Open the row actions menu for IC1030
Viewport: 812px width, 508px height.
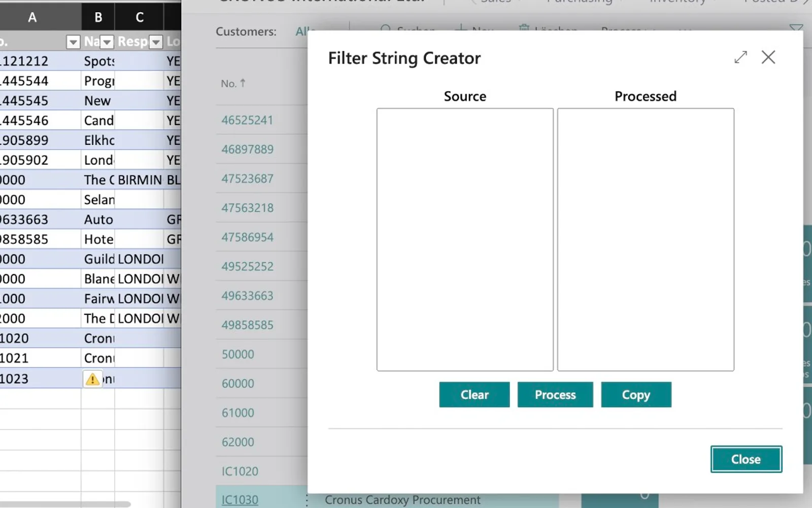click(307, 500)
